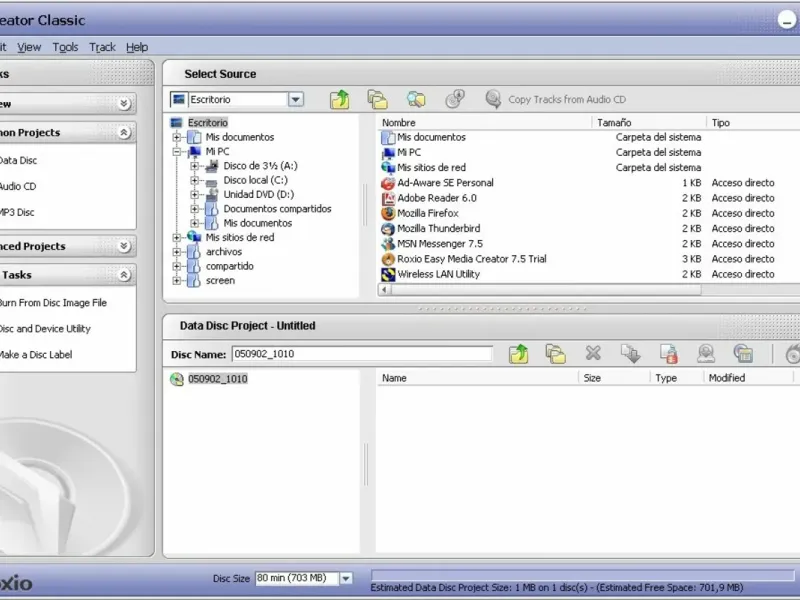Click the Disc Name text field
The image size is (800, 600).
tap(361, 354)
